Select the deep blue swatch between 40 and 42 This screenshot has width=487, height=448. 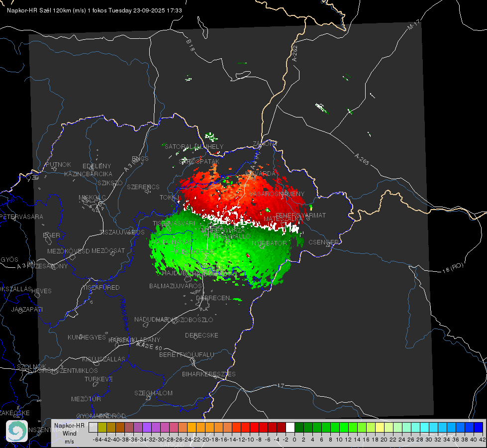pyautogui.click(x=479, y=427)
